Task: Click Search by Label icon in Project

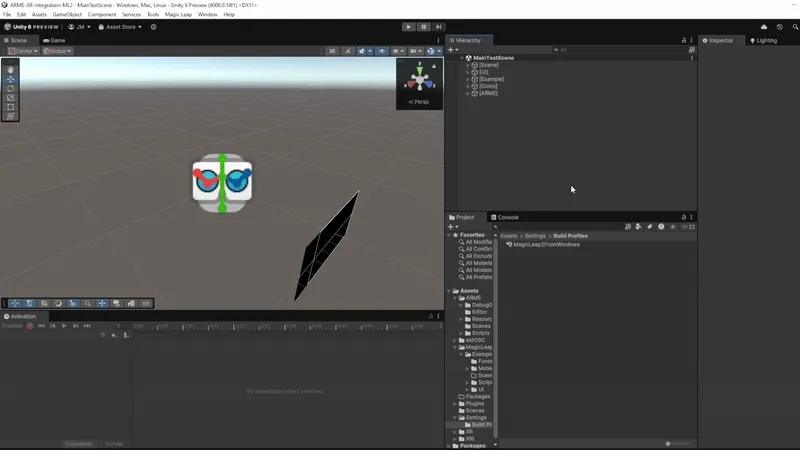Action: coord(649,227)
